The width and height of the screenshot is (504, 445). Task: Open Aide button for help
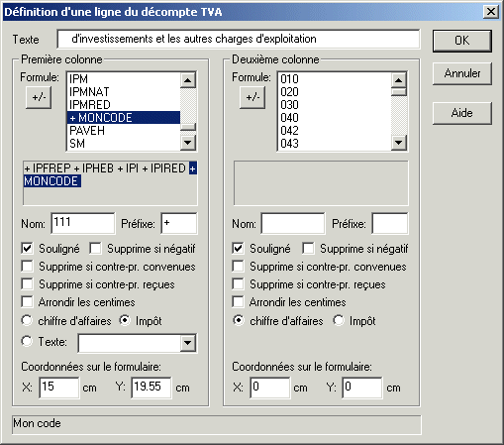click(x=462, y=113)
